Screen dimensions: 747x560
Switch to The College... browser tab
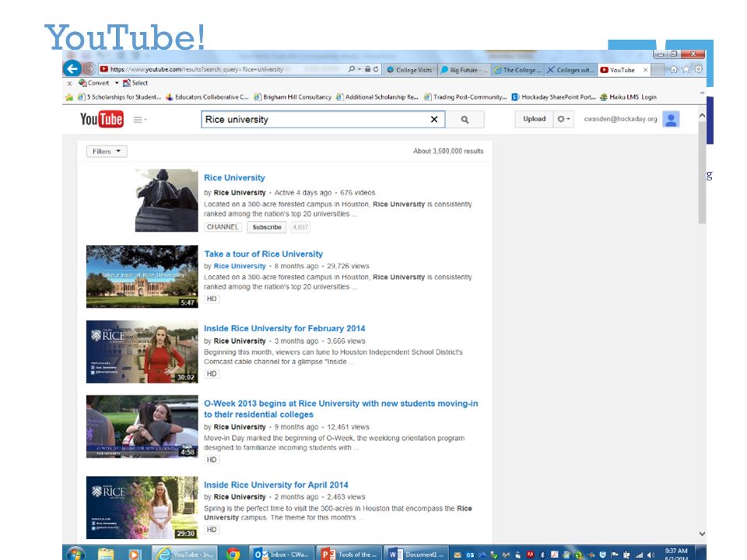point(517,69)
